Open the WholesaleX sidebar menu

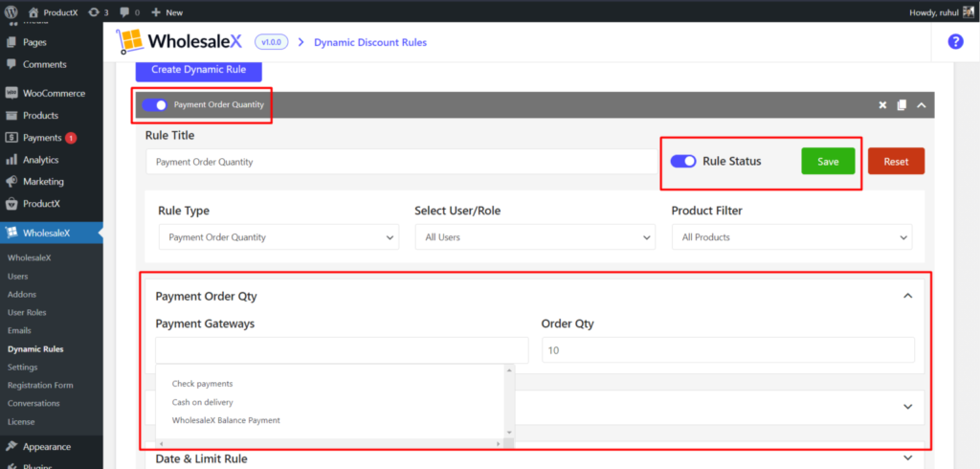(52, 234)
